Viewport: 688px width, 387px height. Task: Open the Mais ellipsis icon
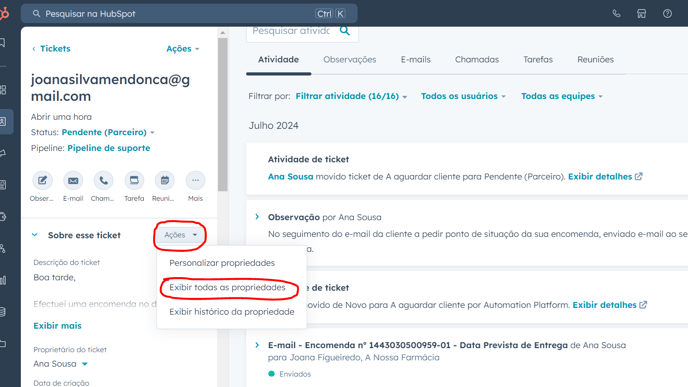click(x=195, y=180)
